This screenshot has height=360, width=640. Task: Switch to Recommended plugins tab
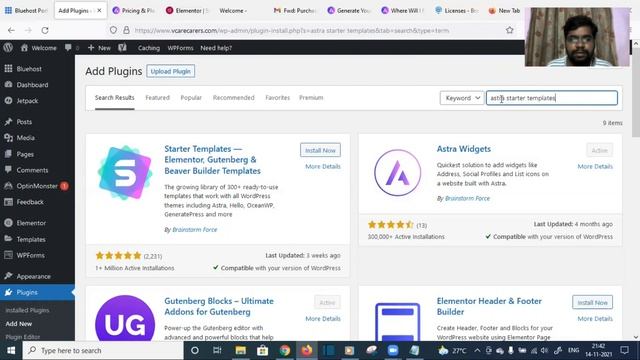(x=233, y=98)
